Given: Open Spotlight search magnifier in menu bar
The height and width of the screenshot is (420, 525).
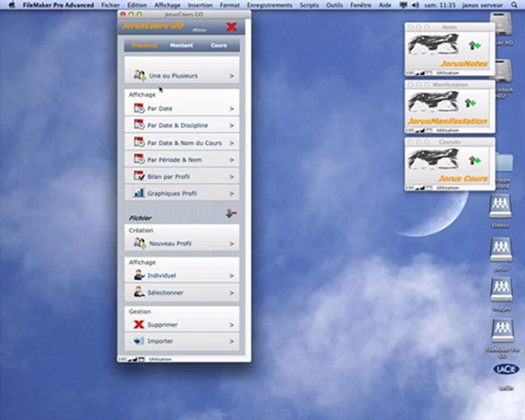Looking at the screenshot, I should point(514,5).
